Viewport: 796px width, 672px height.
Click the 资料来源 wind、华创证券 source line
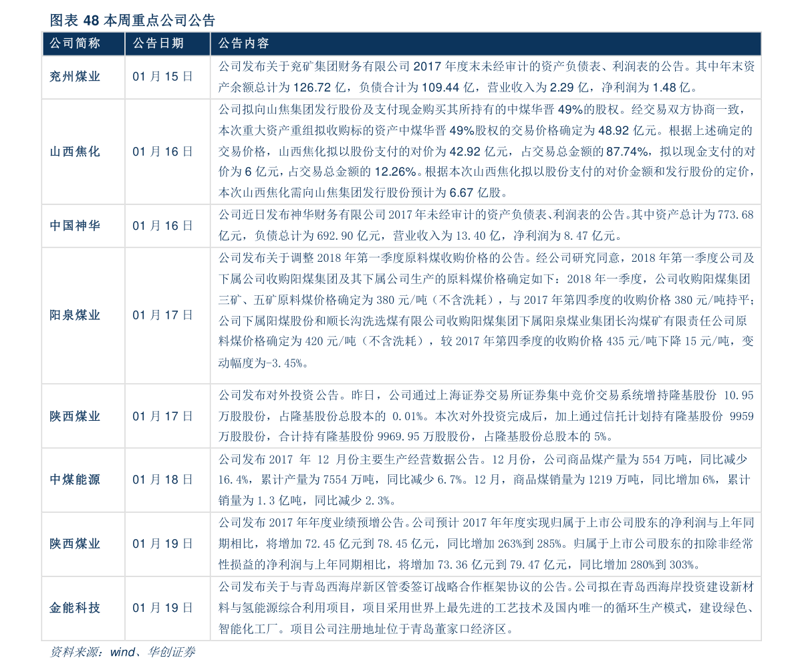click(x=123, y=652)
